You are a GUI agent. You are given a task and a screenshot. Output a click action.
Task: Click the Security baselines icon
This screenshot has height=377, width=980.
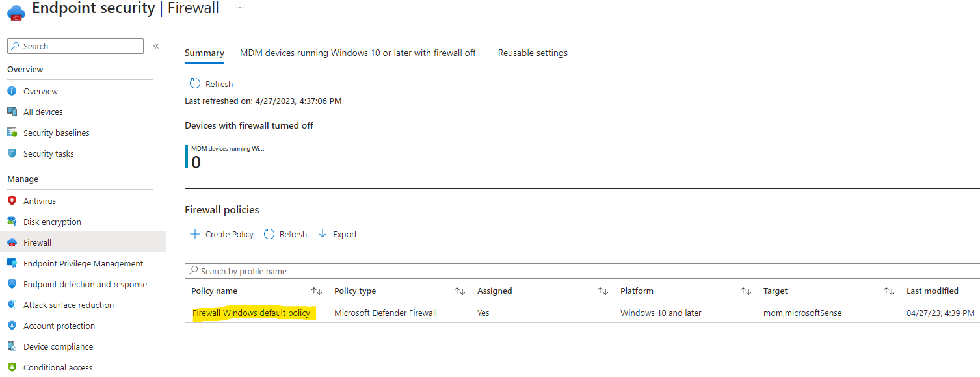12,133
